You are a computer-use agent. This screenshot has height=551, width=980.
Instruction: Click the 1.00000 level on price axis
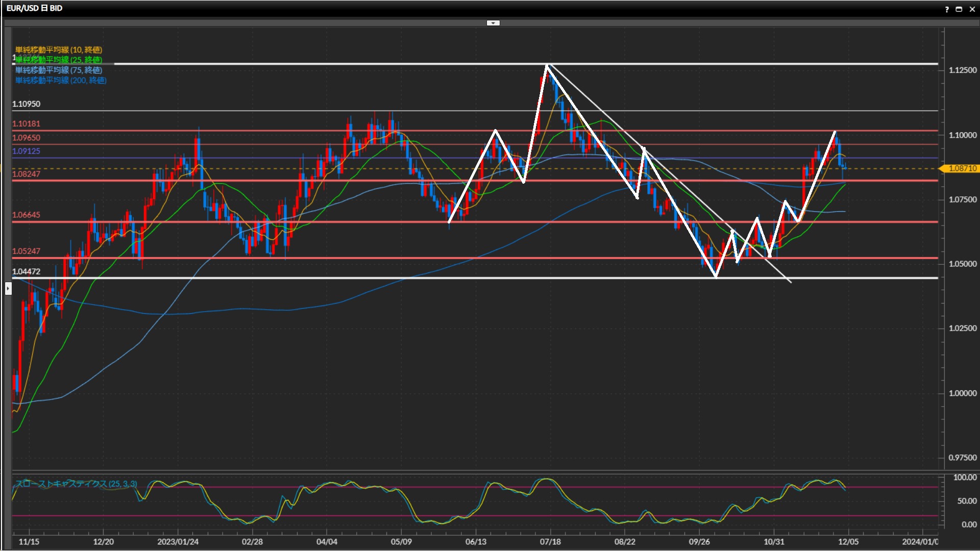962,393
